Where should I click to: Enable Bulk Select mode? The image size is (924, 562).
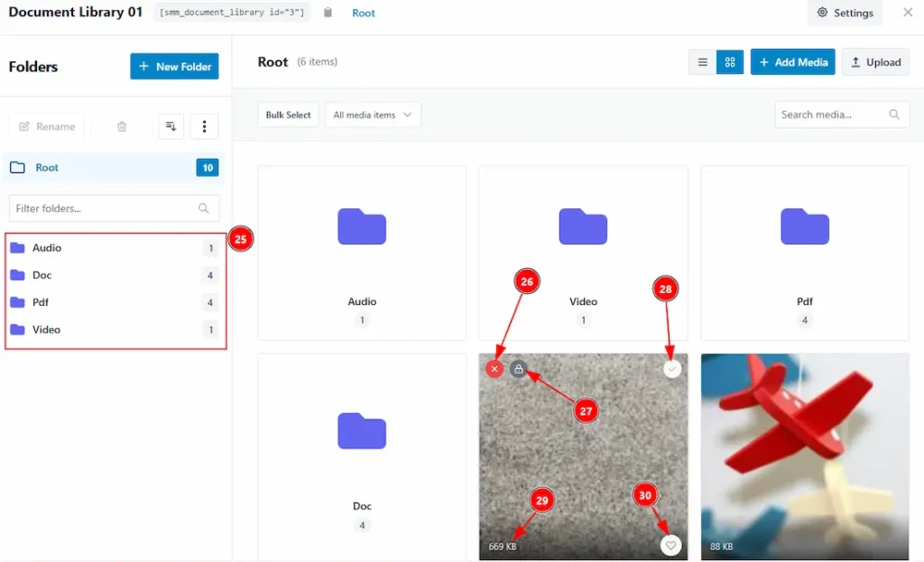coord(288,115)
